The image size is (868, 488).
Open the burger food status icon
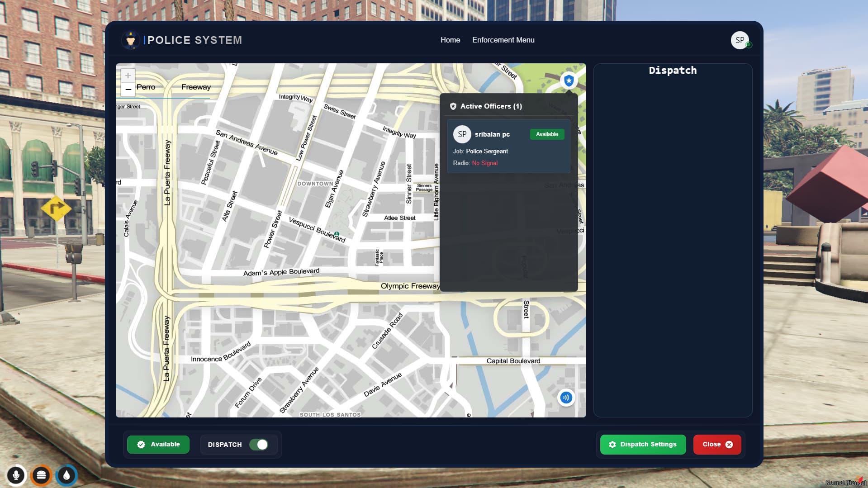click(42, 475)
